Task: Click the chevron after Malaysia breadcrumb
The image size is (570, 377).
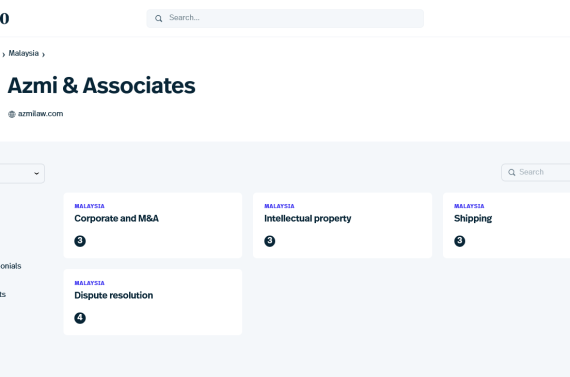Action: click(x=43, y=55)
